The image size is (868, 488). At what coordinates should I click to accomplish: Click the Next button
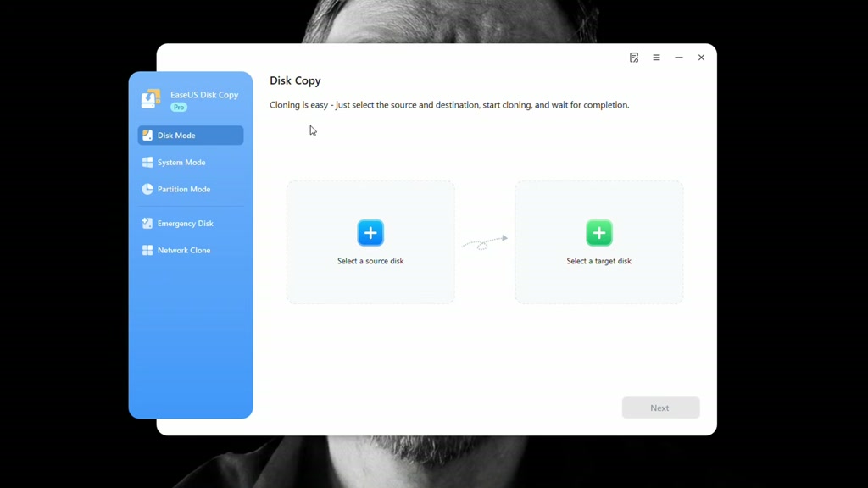pos(660,408)
